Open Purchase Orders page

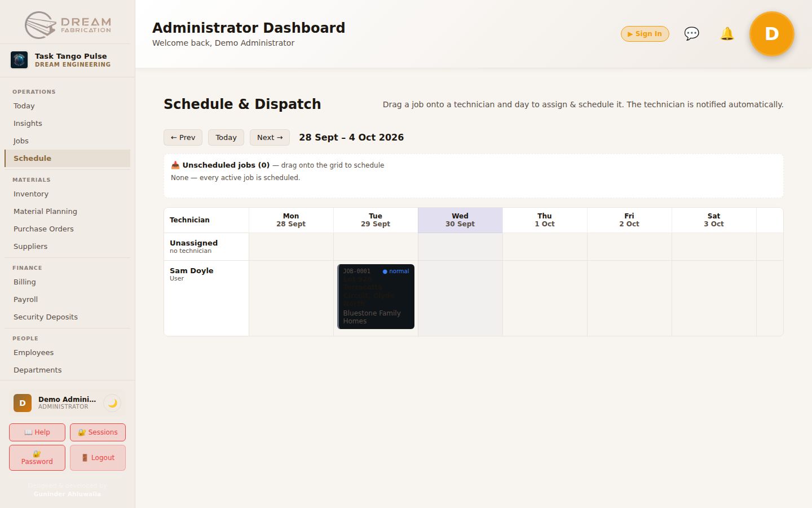[67, 229]
